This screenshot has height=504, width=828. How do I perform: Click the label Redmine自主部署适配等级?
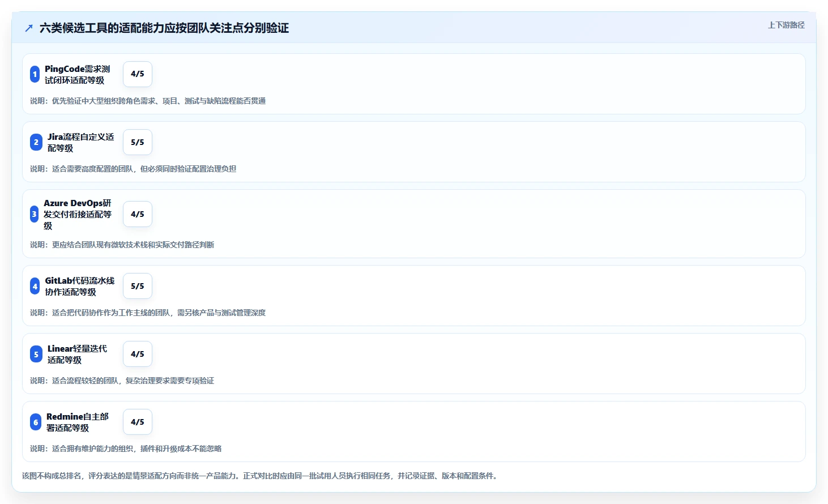(78, 422)
